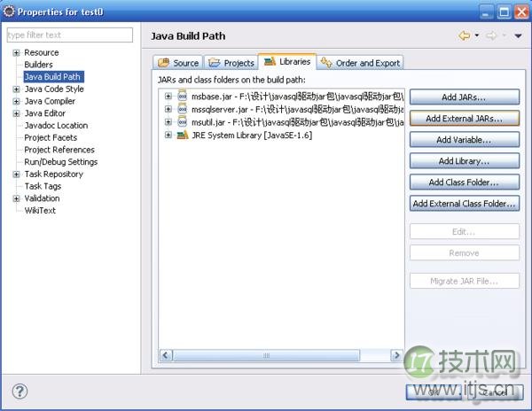Screen dimensions: 532x411
Task: Select Builders in the tree
Action: point(38,65)
